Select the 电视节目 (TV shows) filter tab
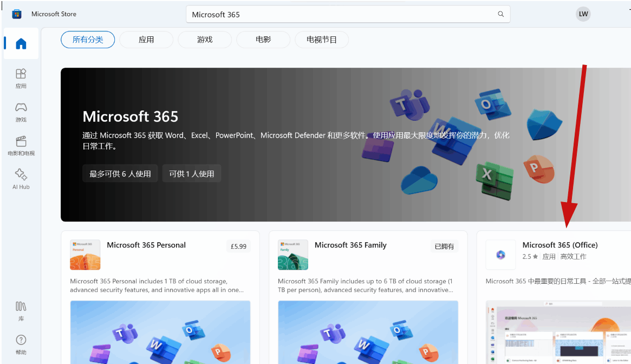The width and height of the screenshot is (631, 364). pos(322,40)
